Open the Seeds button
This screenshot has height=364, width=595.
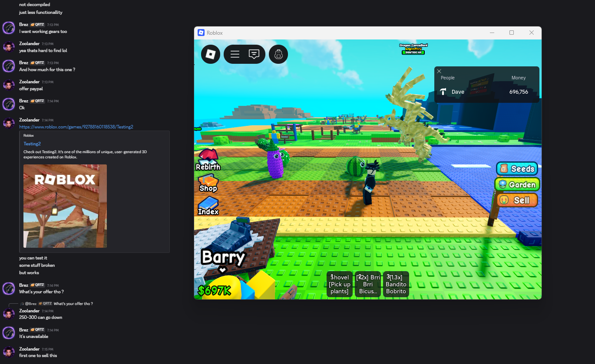[x=517, y=169]
